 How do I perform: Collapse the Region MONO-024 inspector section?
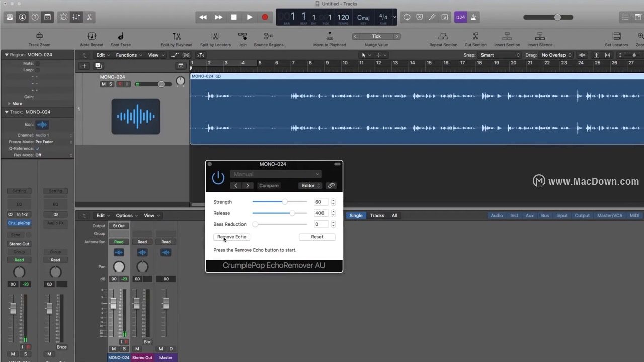(x=7, y=55)
